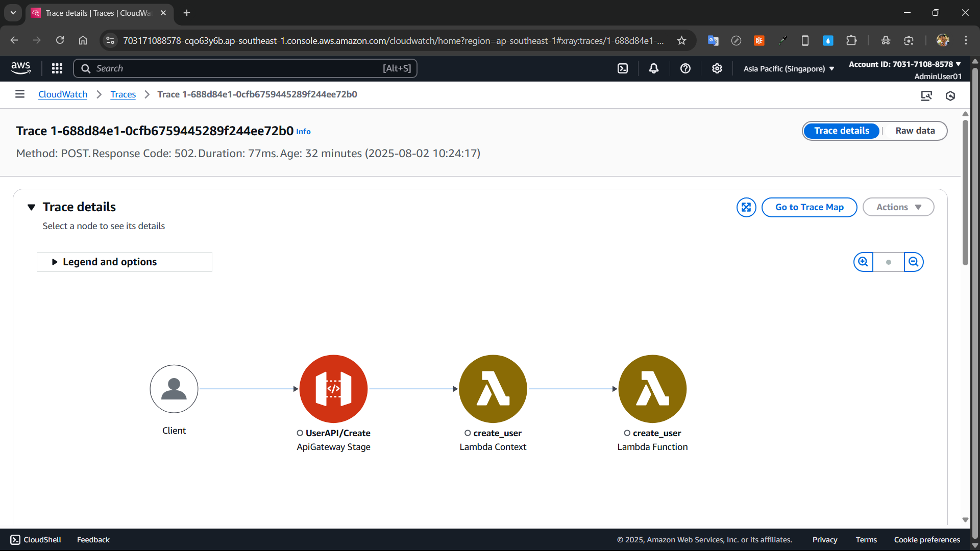Select the Trace details browser tab
Viewport: 980px width, 551px height.
tap(100, 13)
